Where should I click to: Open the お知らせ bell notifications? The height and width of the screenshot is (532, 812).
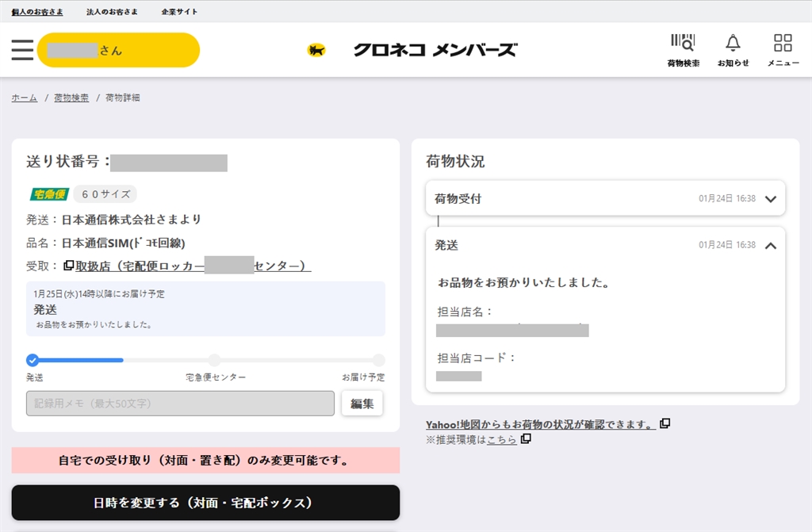[x=733, y=50]
